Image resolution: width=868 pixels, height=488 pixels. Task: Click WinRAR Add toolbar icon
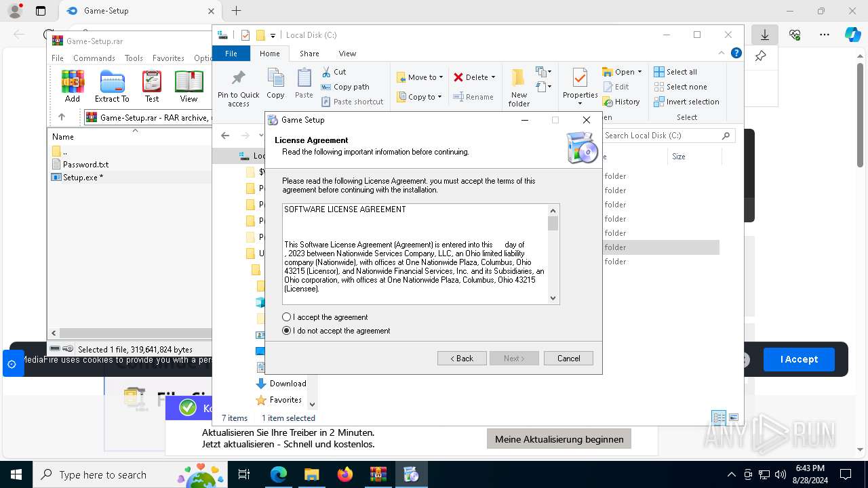(73, 87)
